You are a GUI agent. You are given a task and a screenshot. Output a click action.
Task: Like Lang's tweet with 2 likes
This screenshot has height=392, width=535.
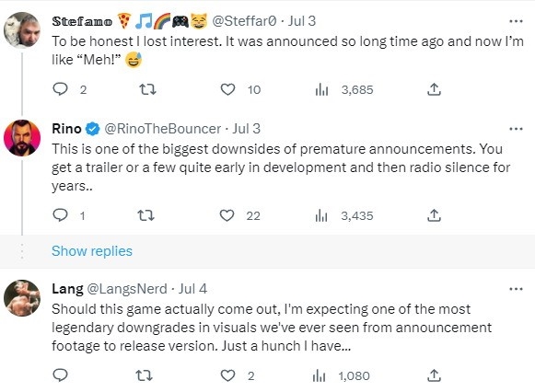[x=227, y=375]
